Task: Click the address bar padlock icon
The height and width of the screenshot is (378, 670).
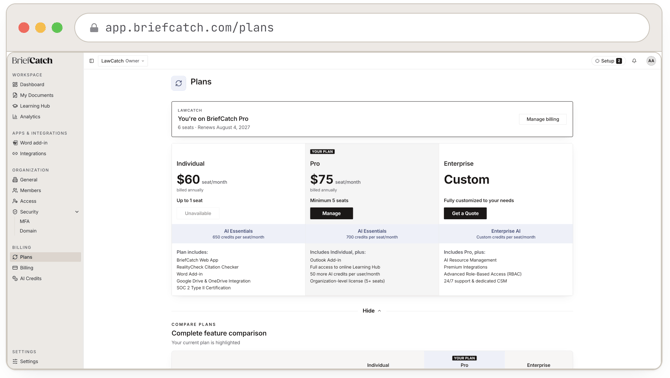Action: tap(94, 28)
